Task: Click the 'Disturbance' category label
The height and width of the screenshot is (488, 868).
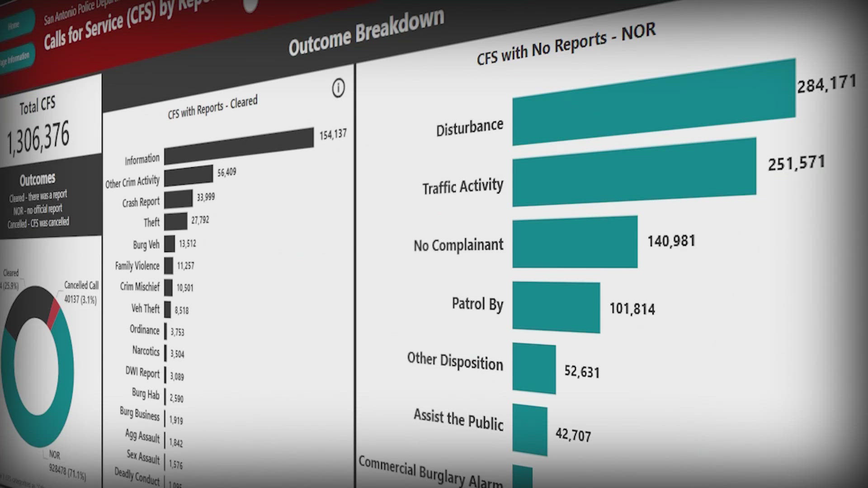Action: tap(469, 127)
